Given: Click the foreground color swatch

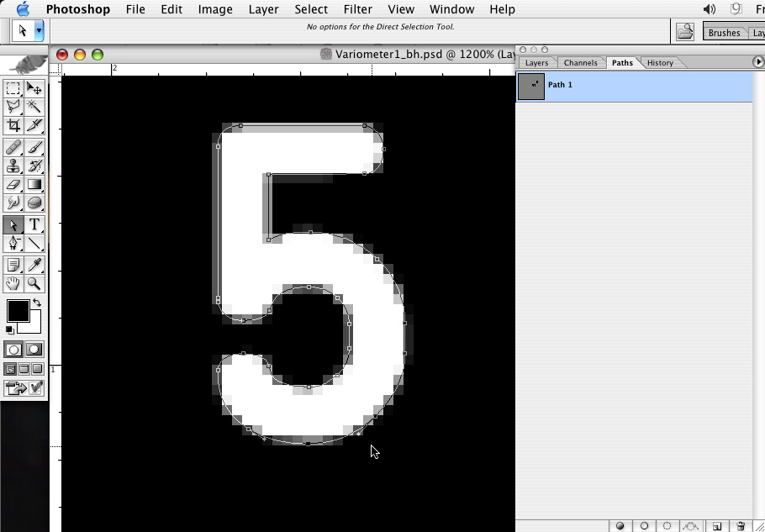Looking at the screenshot, I should 18,311.
